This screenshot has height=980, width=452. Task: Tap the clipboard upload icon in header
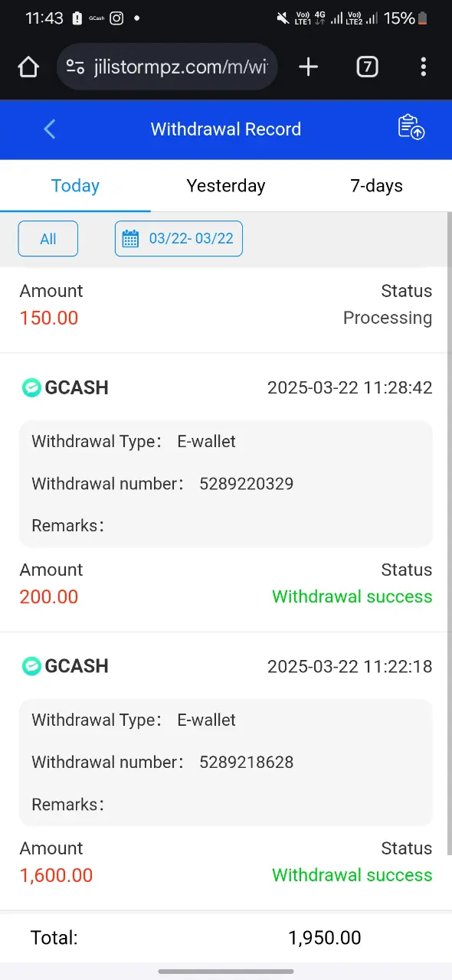click(x=411, y=127)
